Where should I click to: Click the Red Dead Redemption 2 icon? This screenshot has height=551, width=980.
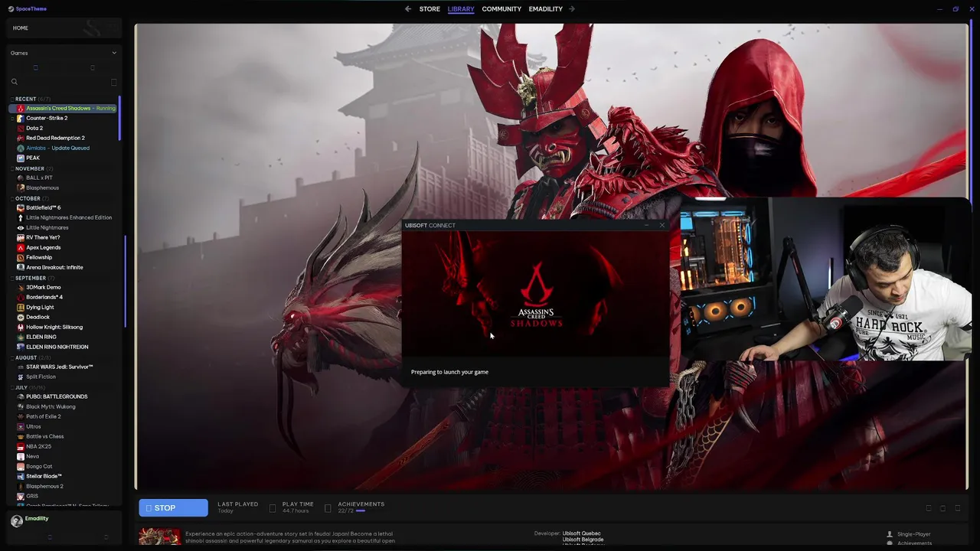point(21,139)
